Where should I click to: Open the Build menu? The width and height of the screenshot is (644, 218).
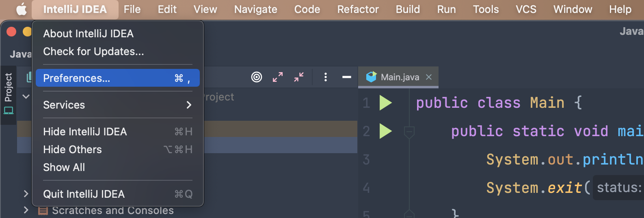point(408,9)
